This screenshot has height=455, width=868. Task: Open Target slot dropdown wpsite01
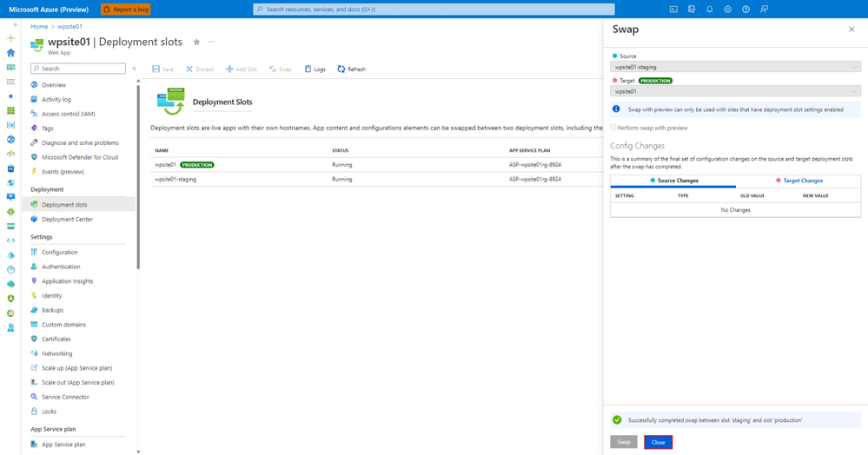(x=735, y=91)
